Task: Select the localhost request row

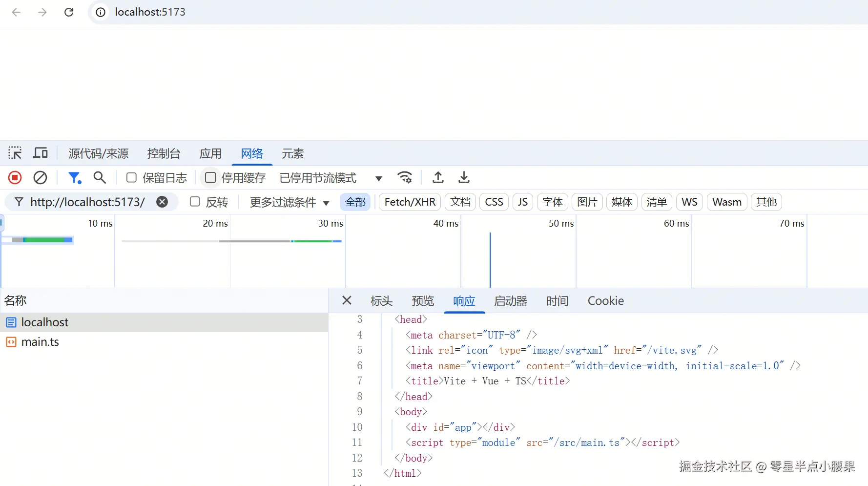Action: (x=164, y=322)
